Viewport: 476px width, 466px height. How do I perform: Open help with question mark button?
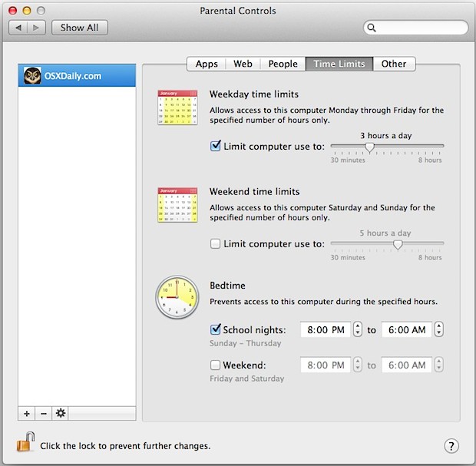[x=451, y=446]
